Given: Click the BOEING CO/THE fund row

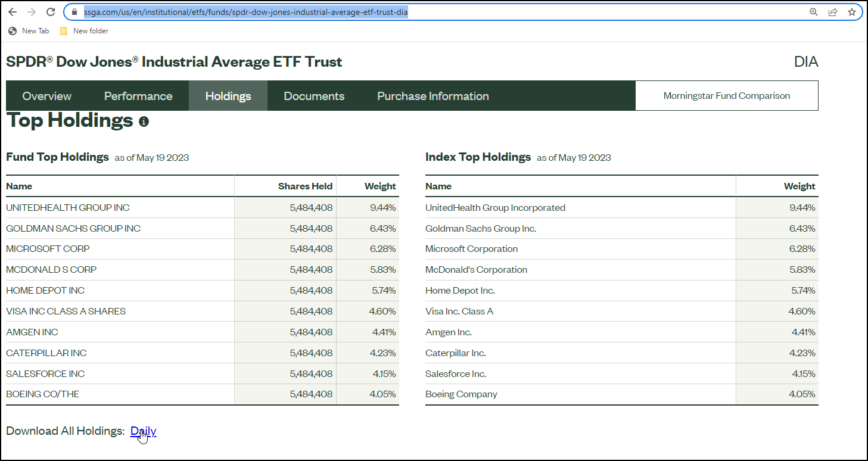Looking at the screenshot, I should point(203,394).
